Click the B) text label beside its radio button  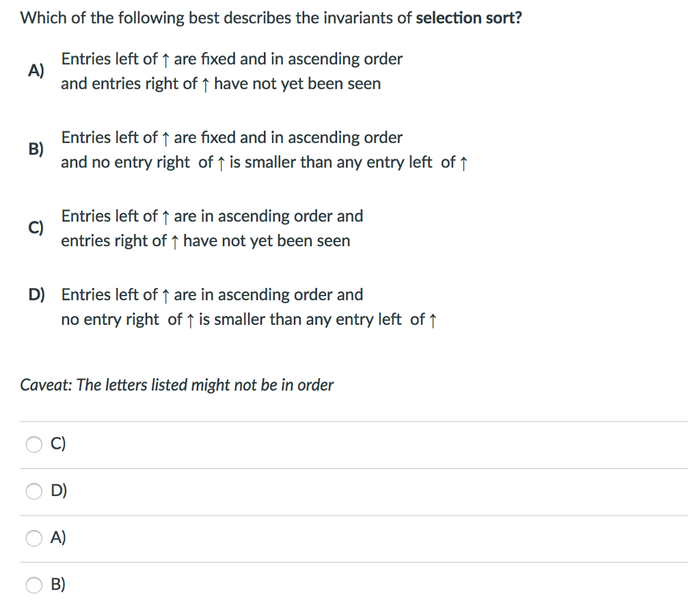[x=58, y=584]
